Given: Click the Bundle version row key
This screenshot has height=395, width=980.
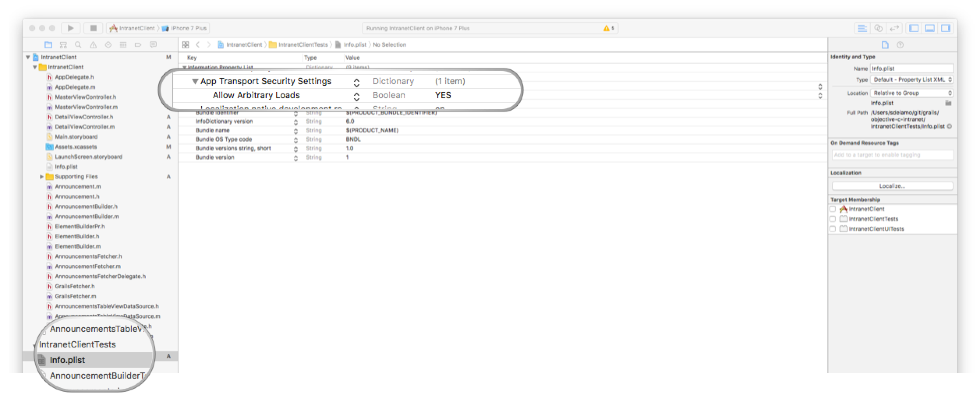Looking at the screenshot, I should (215, 157).
